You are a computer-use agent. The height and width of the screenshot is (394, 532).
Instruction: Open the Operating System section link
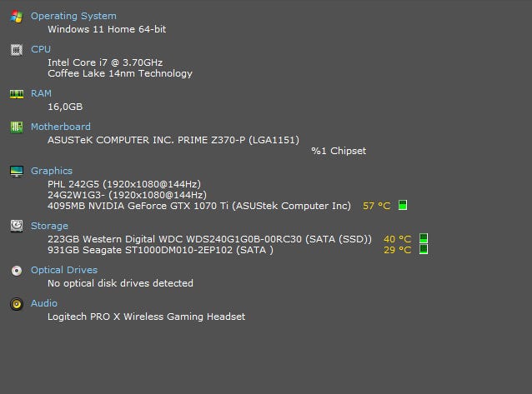(73, 16)
